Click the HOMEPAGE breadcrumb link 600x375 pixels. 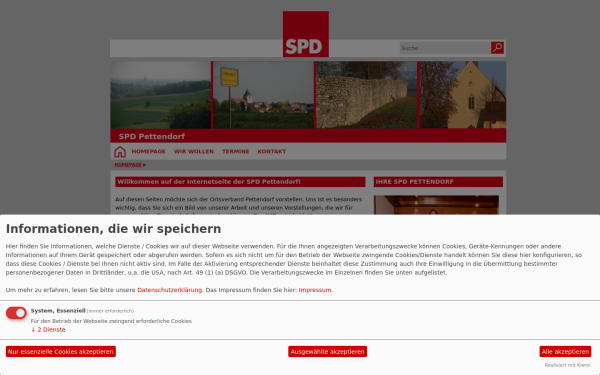coord(128,165)
